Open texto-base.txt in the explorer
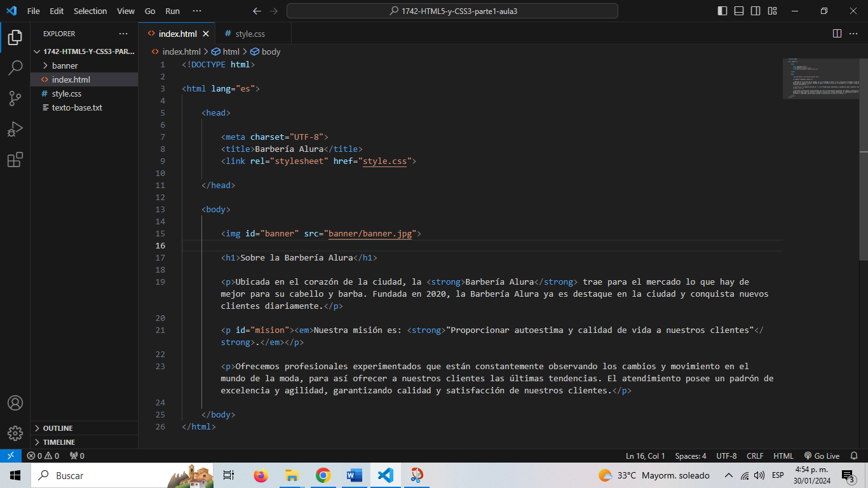 [x=84, y=107]
